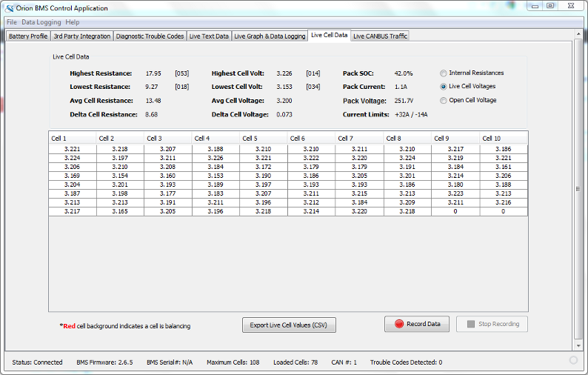Open the Diagnostic Trouble Codes tab
Image resolution: width=588 pixels, height=375 pixels.
[x=150, y=36]
